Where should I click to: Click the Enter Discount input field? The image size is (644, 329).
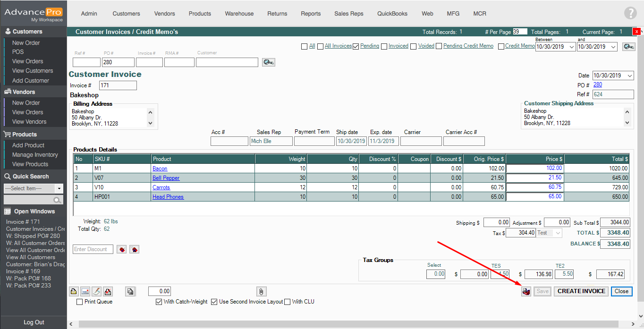click(93, 249)
